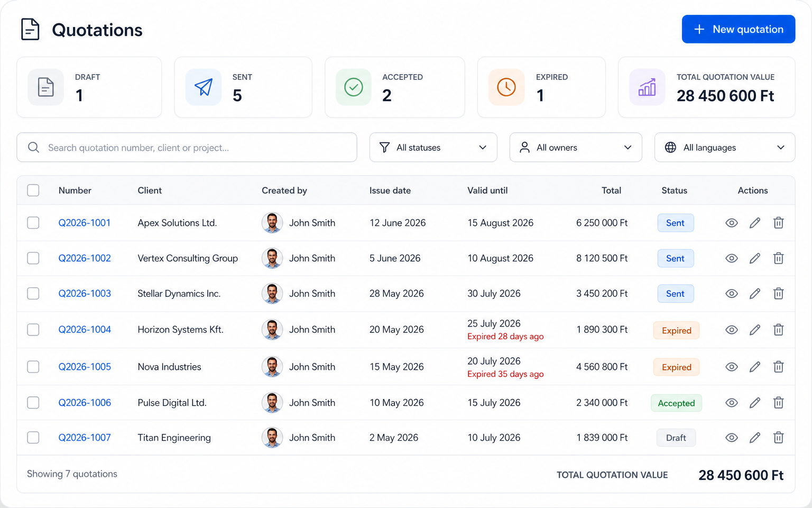View quotation Q2026-1001 with eye icon
Screen dimensions: 812x508
tap(732, 223)
